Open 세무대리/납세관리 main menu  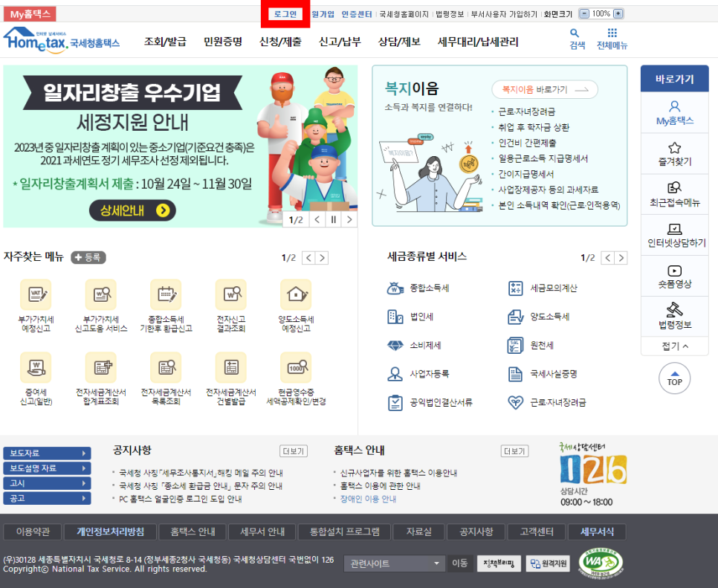(478, 42)
